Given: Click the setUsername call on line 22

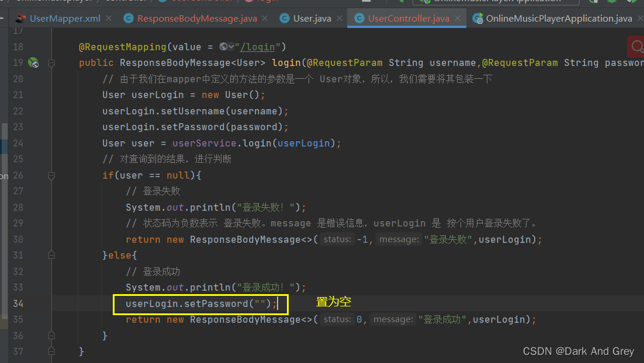Looking at the screenshot, I should pyautogui.click(x=193, y=111).
